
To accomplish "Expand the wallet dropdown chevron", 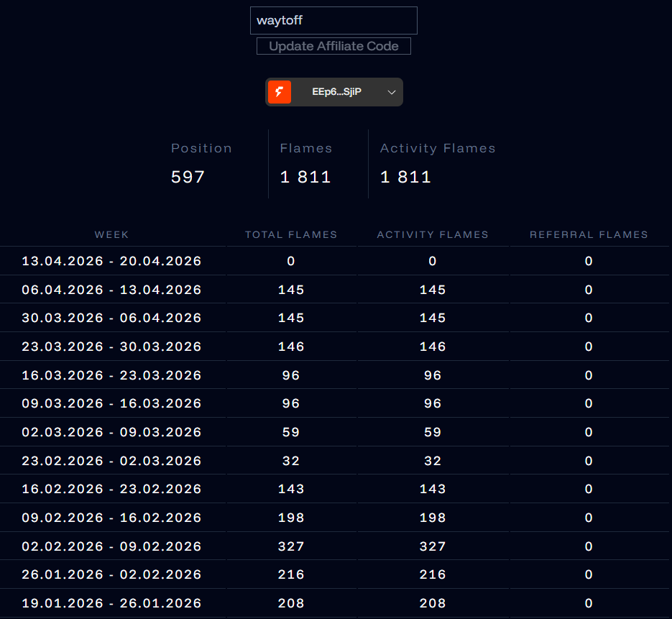I will coord(391,92).
